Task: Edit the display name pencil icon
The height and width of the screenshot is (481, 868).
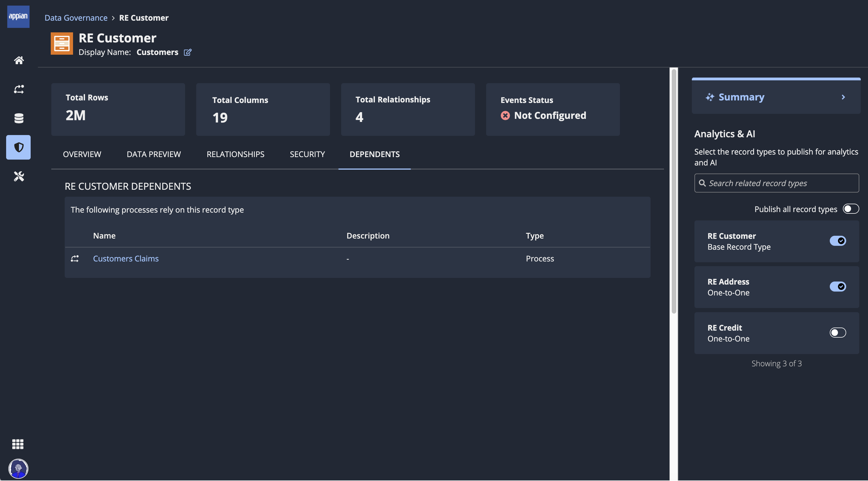Action: 188,52
